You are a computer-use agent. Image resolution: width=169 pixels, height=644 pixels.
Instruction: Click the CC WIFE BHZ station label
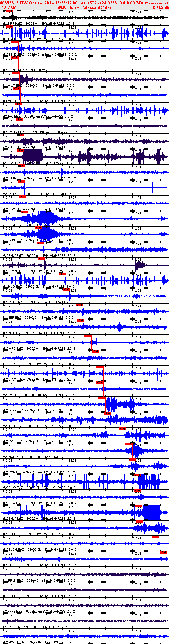pyautogui.click(x=13, y=611)
